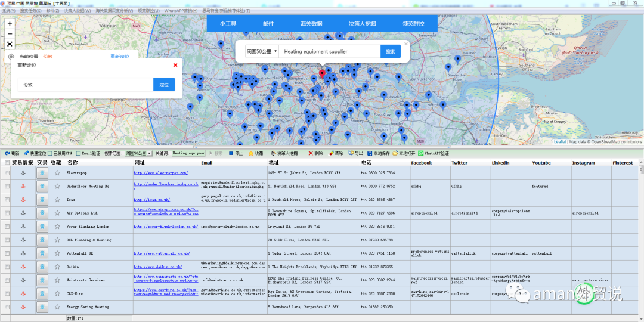
Task: Close the 重新定位 relocation dialog
Action: tap(175, 65)
